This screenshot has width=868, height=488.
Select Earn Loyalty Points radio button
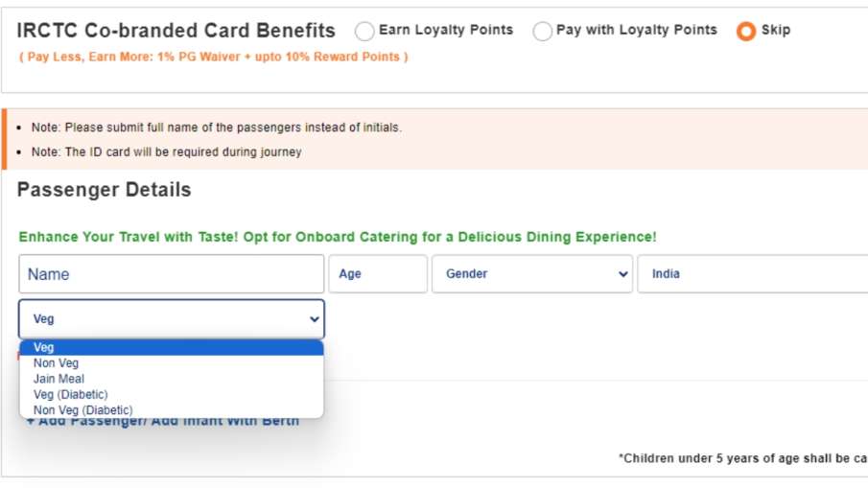click(364, 32)
